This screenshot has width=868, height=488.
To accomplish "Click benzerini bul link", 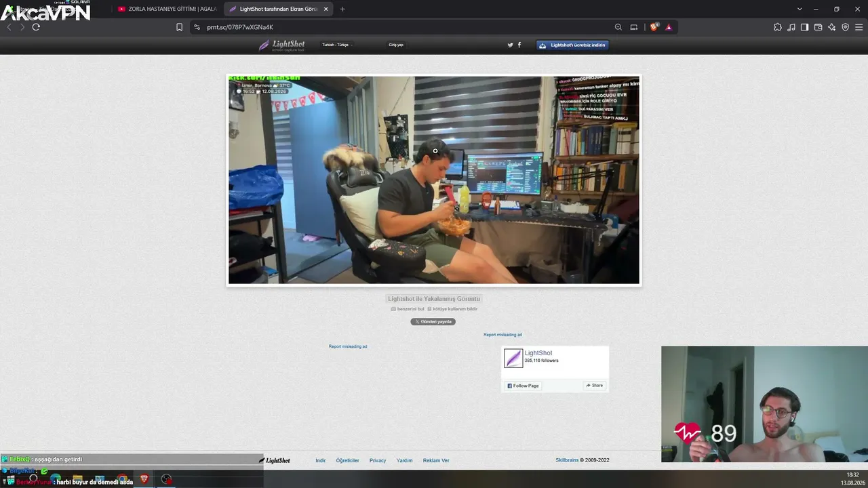I will [x=408, y=309].
